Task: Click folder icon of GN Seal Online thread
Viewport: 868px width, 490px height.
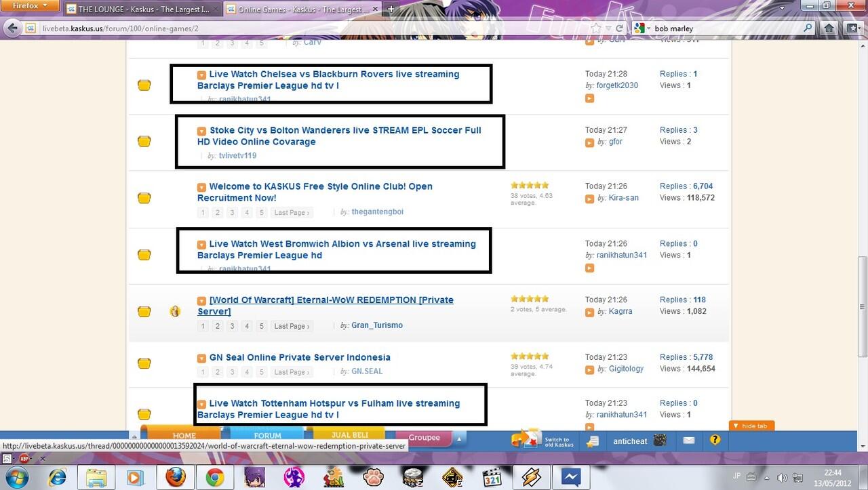Action: click(144, 363)
